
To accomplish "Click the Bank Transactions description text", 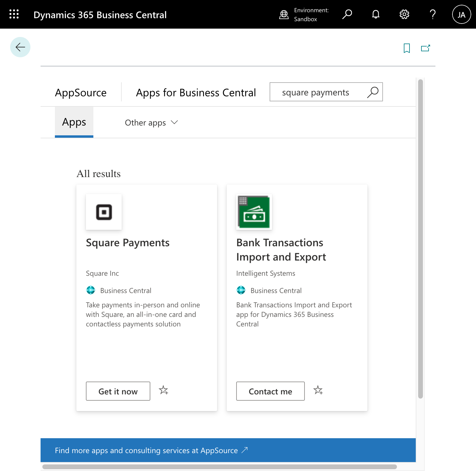I will click(x=294, y=314).
